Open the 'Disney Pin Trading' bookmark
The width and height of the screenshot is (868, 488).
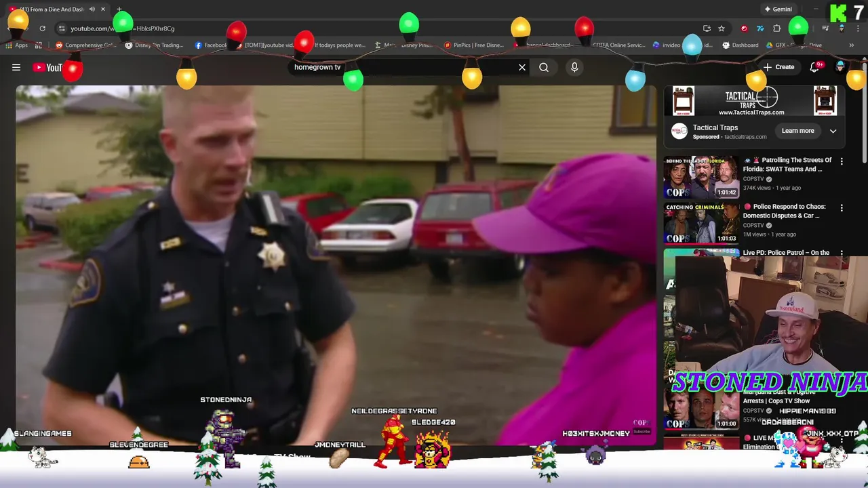154,45
